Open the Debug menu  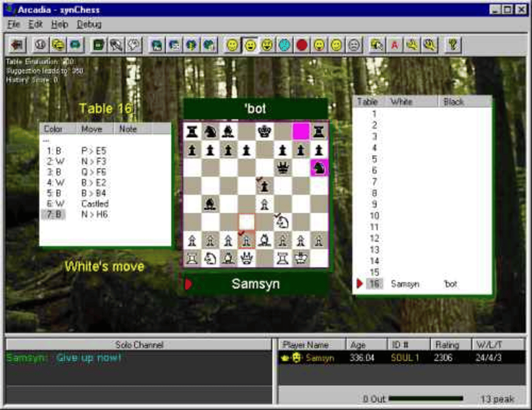pos(89,25)
